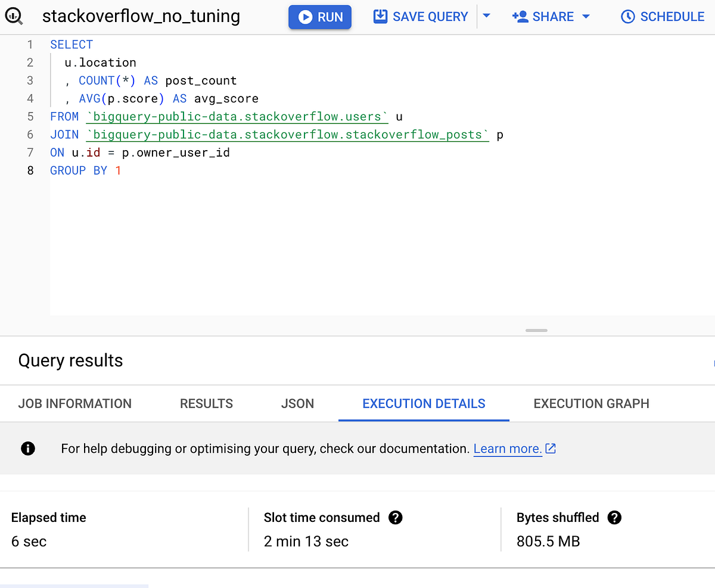Click the clock icon beside SCHEDULE
715x588 pixels.
pos(627,16)
